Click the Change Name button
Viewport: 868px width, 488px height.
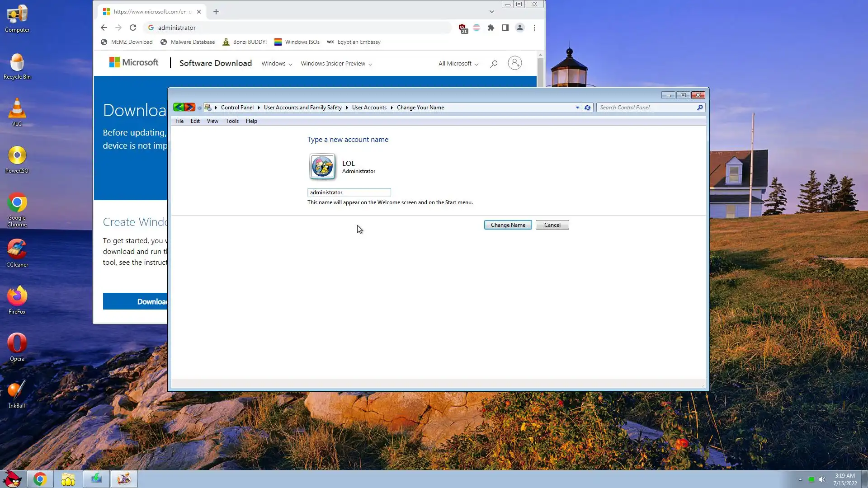point(508,225)
